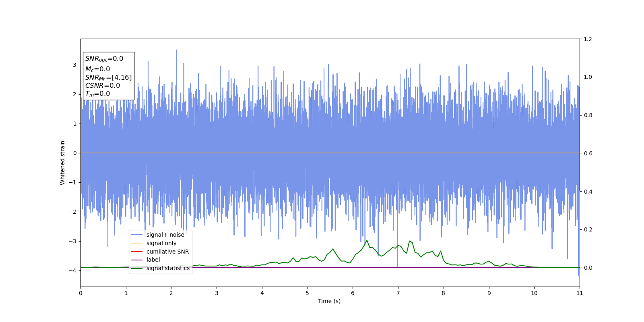Image resolution: width=644 pixels, height=322 pixels.
Task: Click x-axis tick label 6
Action: [353, 293]
